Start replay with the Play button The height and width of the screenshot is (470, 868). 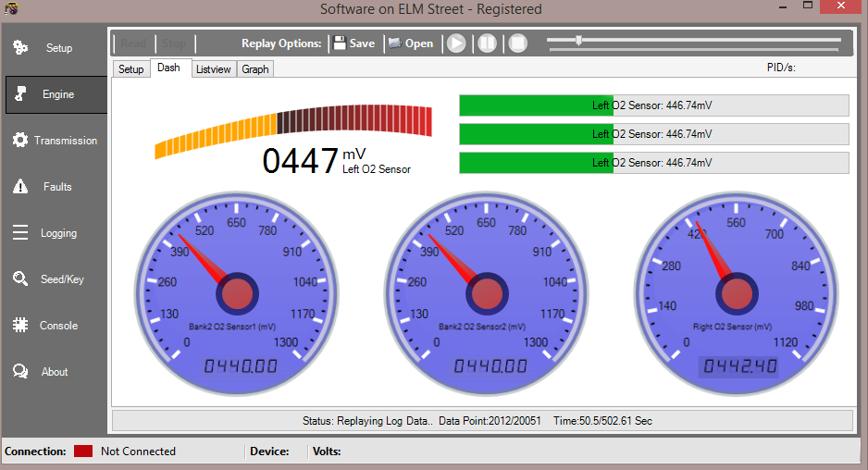pyautogui.click(x=457, y=43)
